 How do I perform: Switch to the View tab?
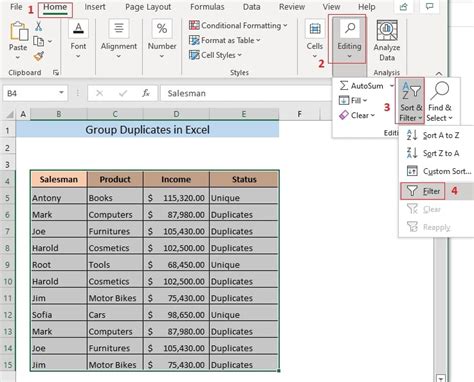tap(331, 7)
